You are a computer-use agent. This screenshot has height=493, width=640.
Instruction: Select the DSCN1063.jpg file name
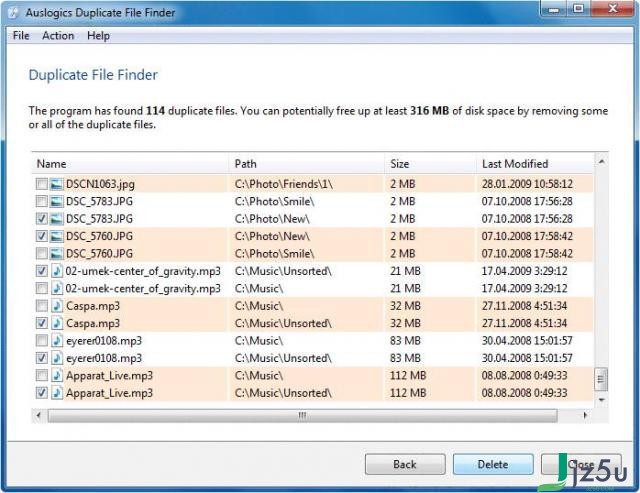pyautogui.click(x=100, y=184)
